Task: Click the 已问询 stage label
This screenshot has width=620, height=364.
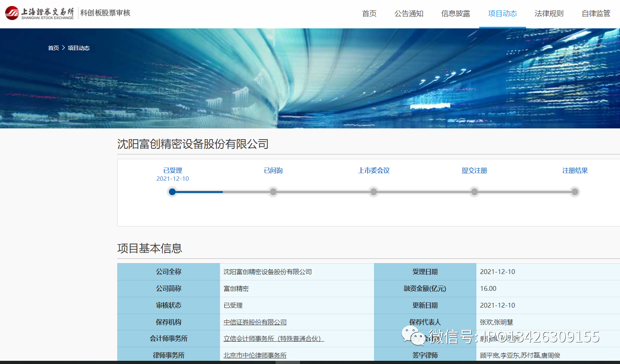Action: (x=273, y=170)
